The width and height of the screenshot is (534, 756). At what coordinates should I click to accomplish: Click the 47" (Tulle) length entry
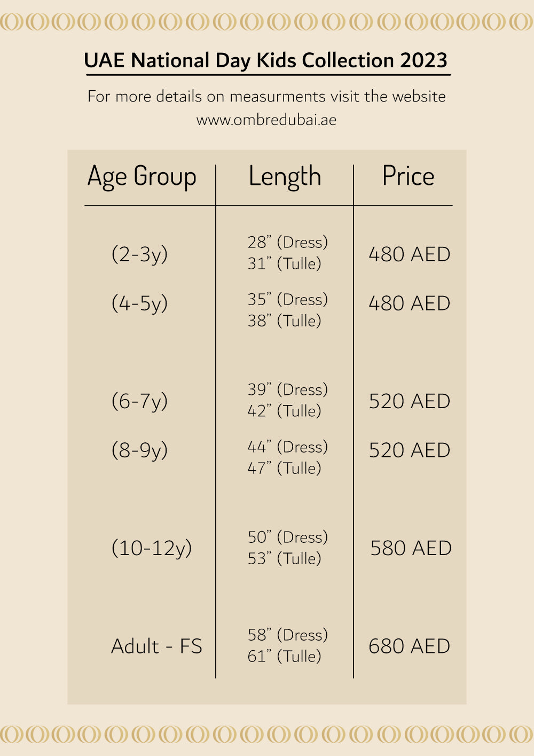click(284, 468)
